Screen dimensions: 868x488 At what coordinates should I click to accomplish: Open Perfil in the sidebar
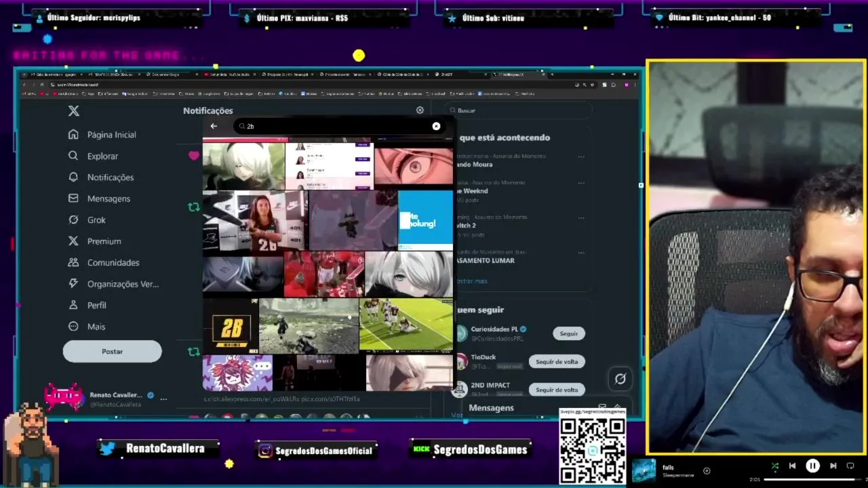87,305
